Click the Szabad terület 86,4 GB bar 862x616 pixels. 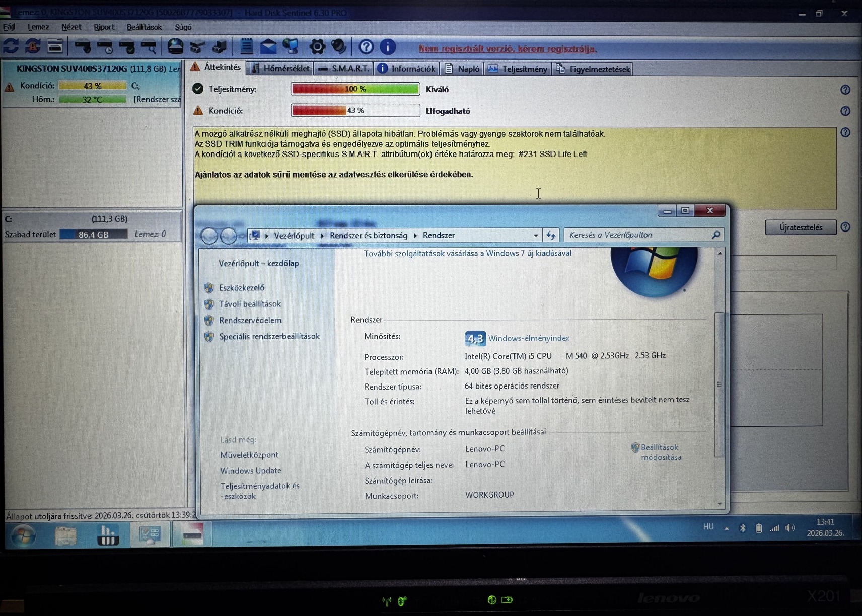tap(93, 235)
